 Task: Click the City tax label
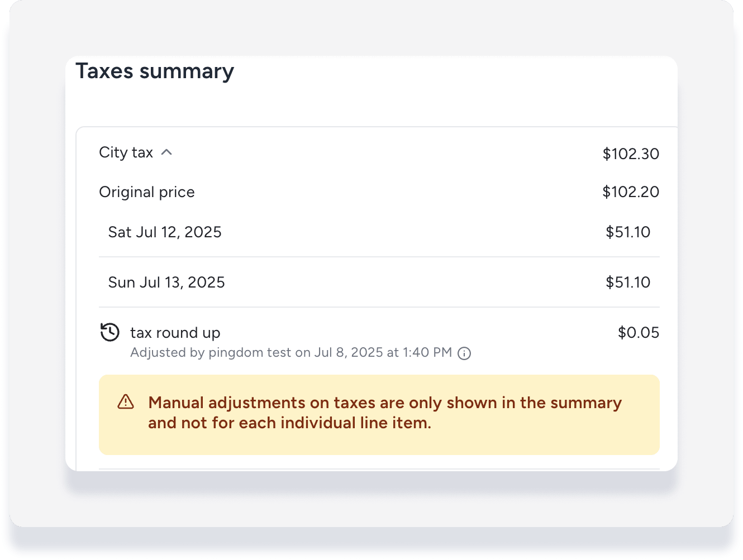(126, 152)
